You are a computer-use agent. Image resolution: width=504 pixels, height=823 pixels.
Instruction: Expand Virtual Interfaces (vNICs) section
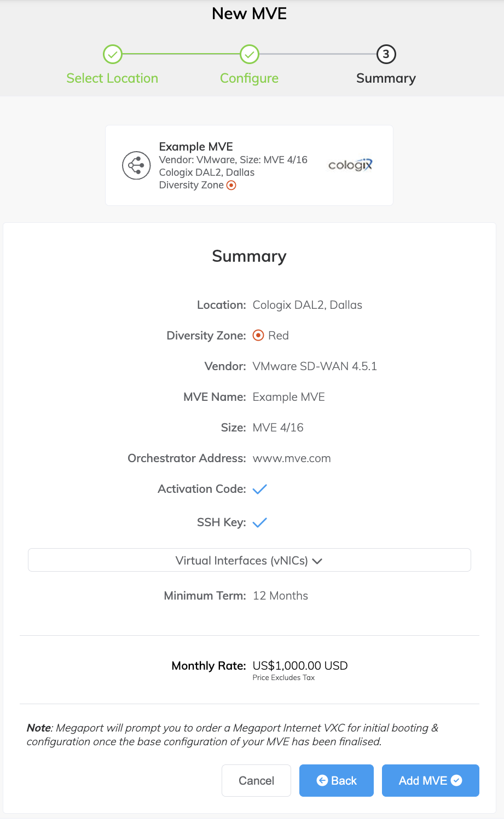[x=250, y=560]
